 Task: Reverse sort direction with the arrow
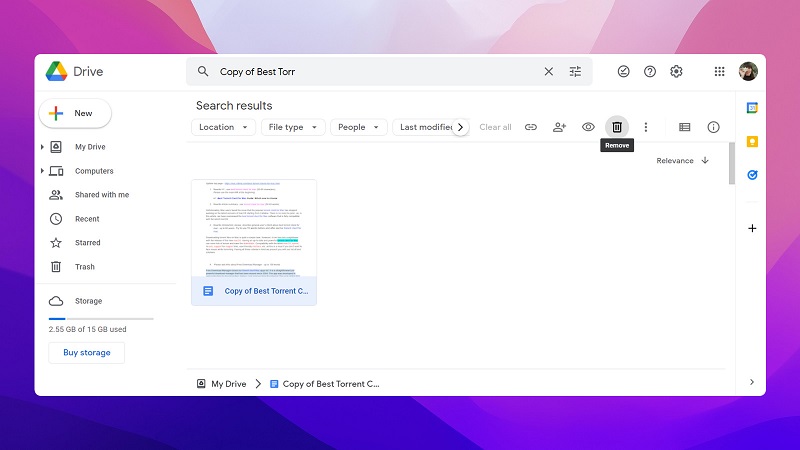pos(705,160)
